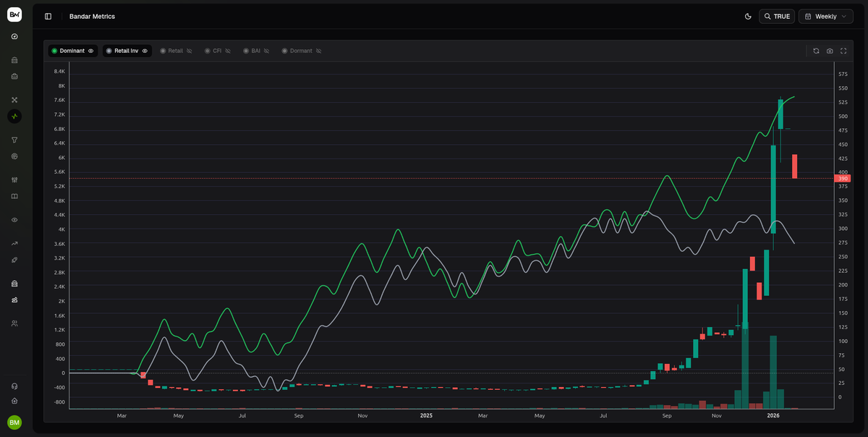
Task: Click the gray Retail Inv color dot
Action: click(x=109, y=51)
